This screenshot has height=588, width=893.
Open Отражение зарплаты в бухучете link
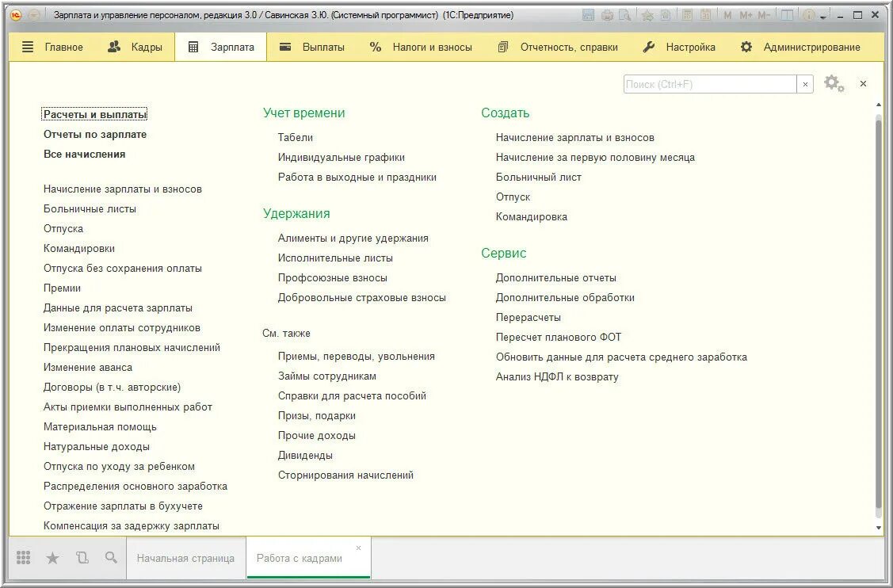pyautogui.click(x=123, y=506)
